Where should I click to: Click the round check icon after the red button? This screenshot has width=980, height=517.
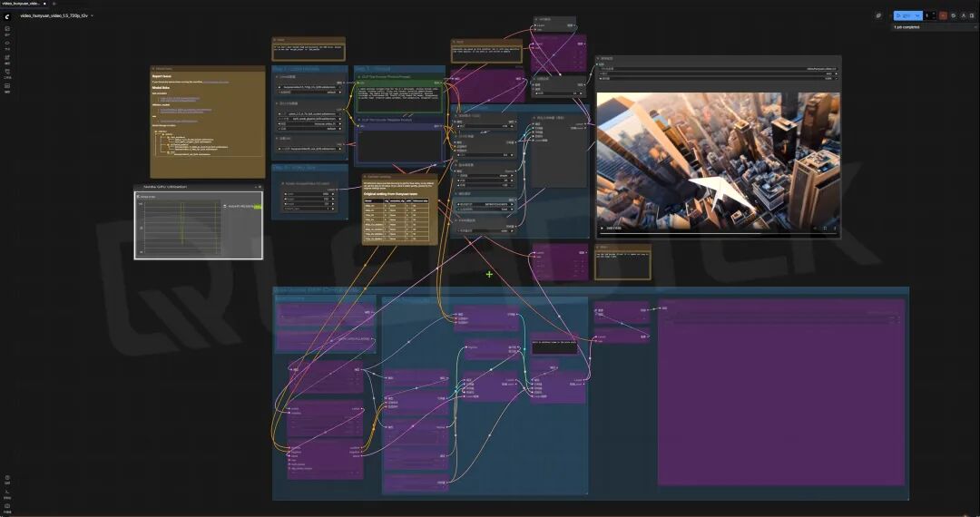tap(954, 15)
